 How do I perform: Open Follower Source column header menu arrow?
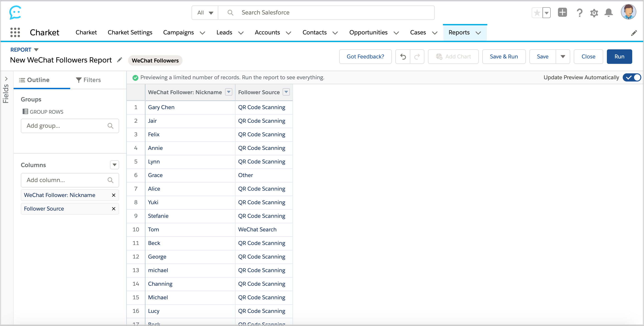click(286, 92)
